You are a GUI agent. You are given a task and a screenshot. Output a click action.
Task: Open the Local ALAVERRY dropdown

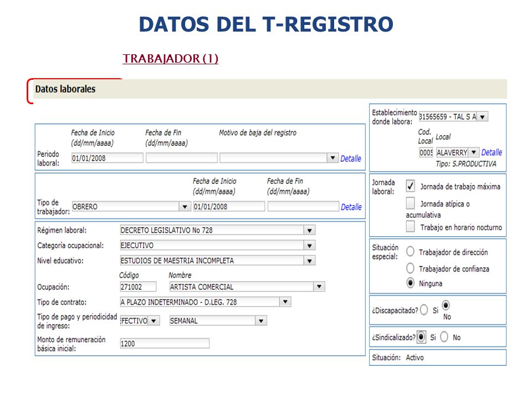tap(474, 152)
